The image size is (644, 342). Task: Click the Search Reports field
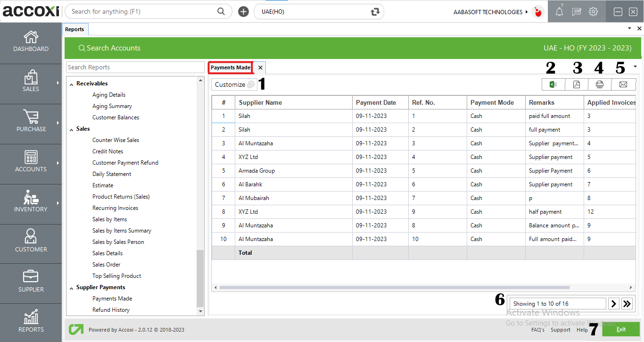tap(135, 67)
